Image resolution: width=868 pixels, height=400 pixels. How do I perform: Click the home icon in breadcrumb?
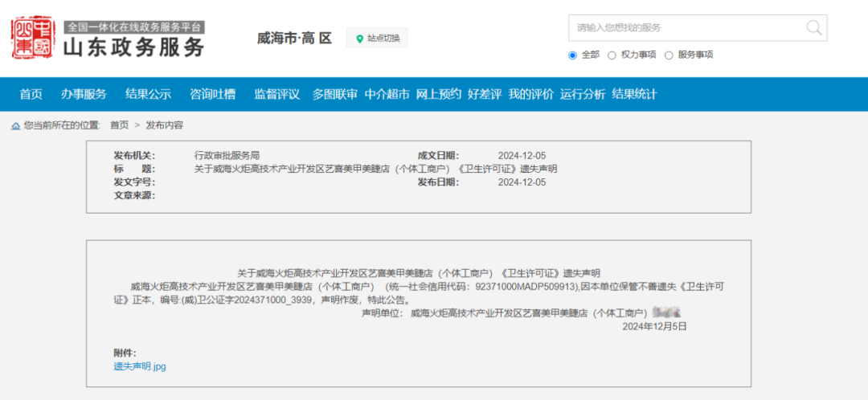point(15,125)
